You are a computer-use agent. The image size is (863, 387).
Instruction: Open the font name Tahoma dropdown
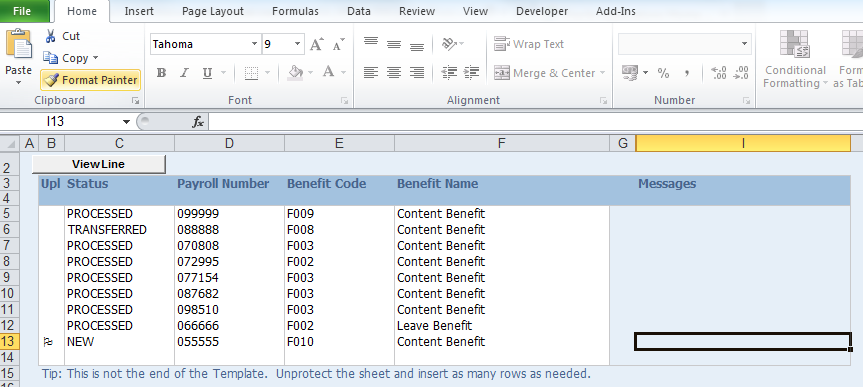[254, 44]
